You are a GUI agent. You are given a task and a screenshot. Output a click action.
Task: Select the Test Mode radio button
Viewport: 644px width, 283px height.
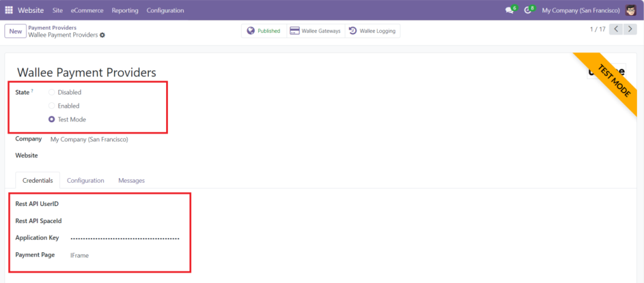(x=52, y=119)
